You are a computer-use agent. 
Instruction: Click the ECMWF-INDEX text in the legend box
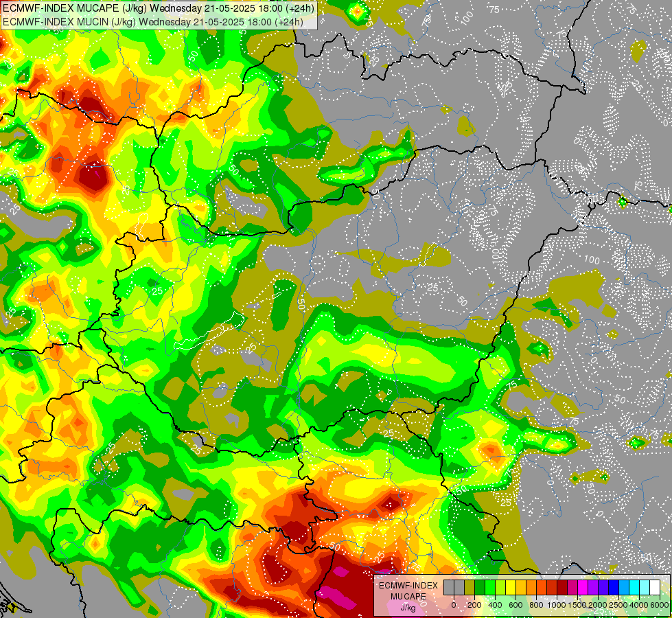click(408, 586)
